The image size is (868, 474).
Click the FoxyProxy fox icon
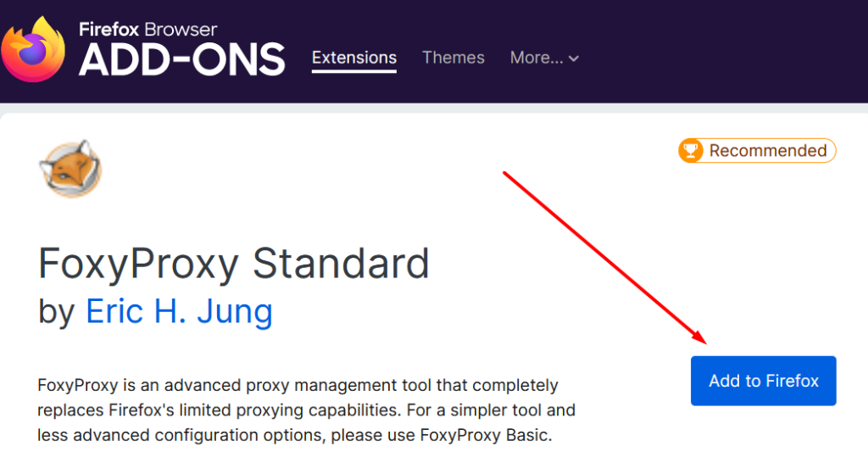[x=70, y=168]
